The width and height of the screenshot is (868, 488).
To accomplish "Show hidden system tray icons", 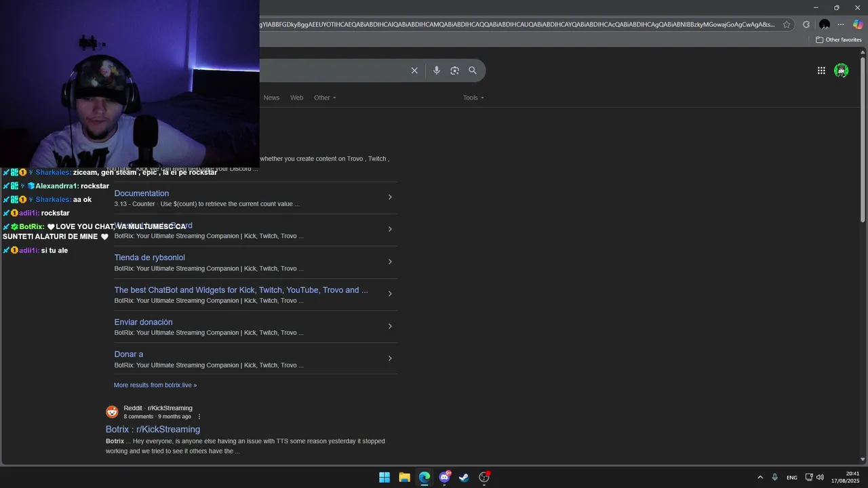I will pyautogui.click(x=760, y=477).
